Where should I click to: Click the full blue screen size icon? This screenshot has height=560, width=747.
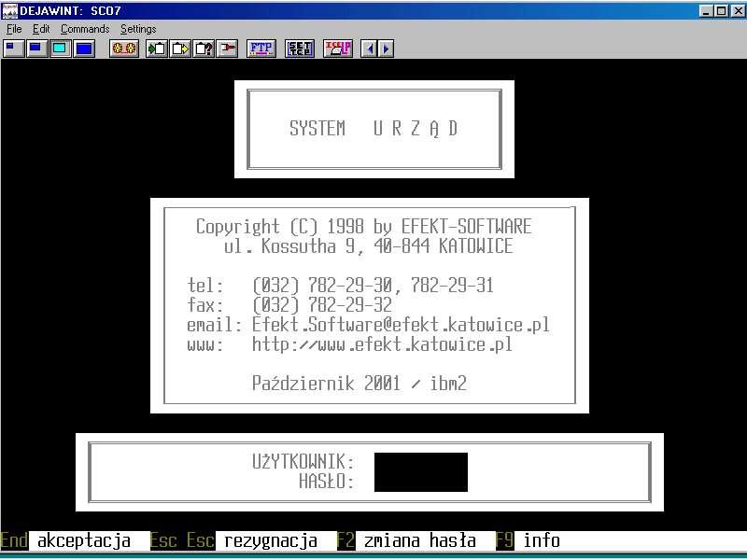[84, 49]
